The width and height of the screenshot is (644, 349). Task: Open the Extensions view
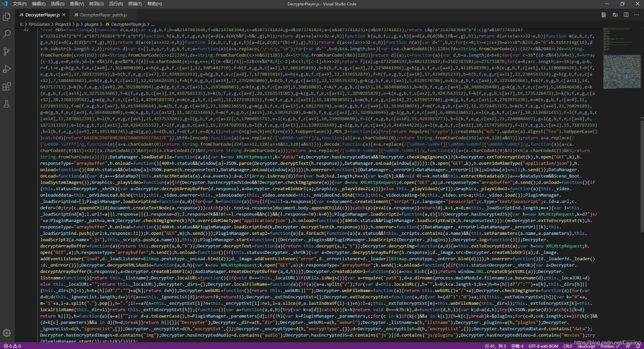click(6, 86)
